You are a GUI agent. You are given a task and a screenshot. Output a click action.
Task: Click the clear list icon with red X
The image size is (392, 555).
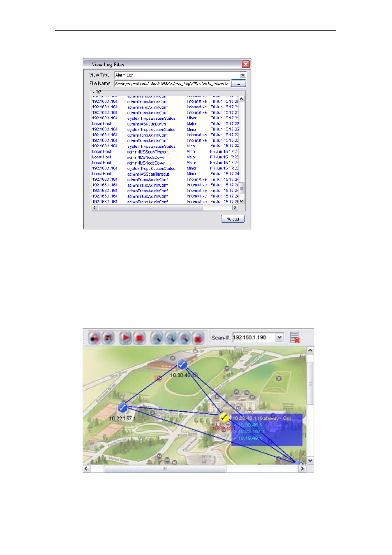click(x=295, y=338)
